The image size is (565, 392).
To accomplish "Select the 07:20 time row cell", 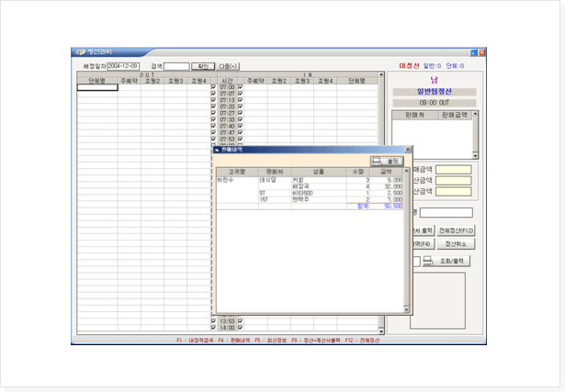I will tap(227, 106).
